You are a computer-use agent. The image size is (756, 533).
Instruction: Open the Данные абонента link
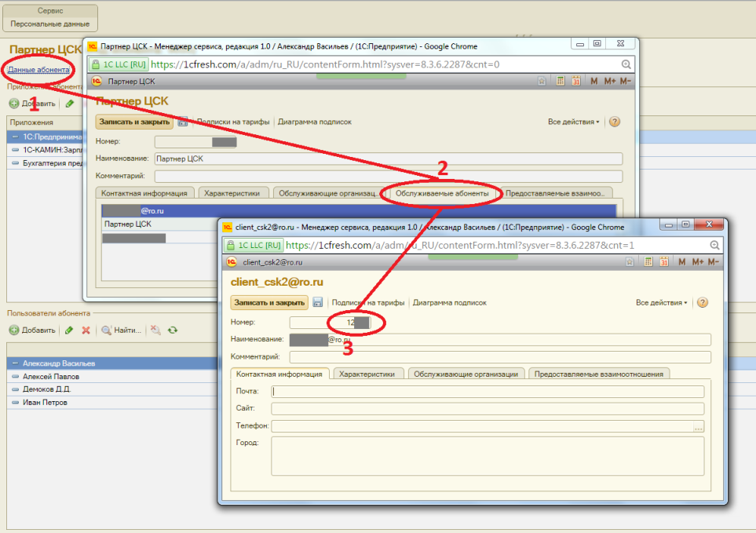38,70
